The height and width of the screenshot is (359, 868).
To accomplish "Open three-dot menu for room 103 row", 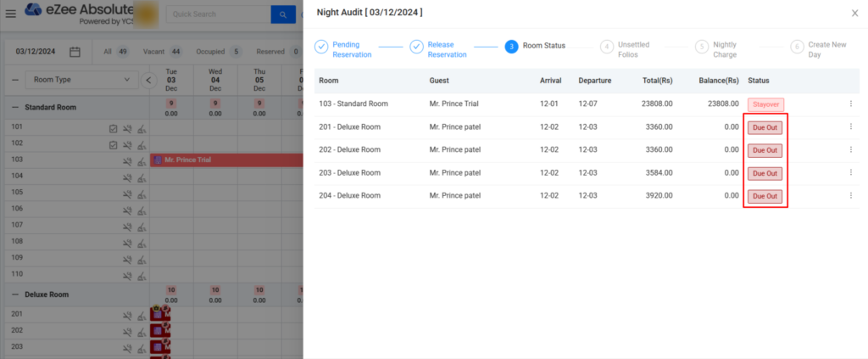I will [x=850, y=104].
